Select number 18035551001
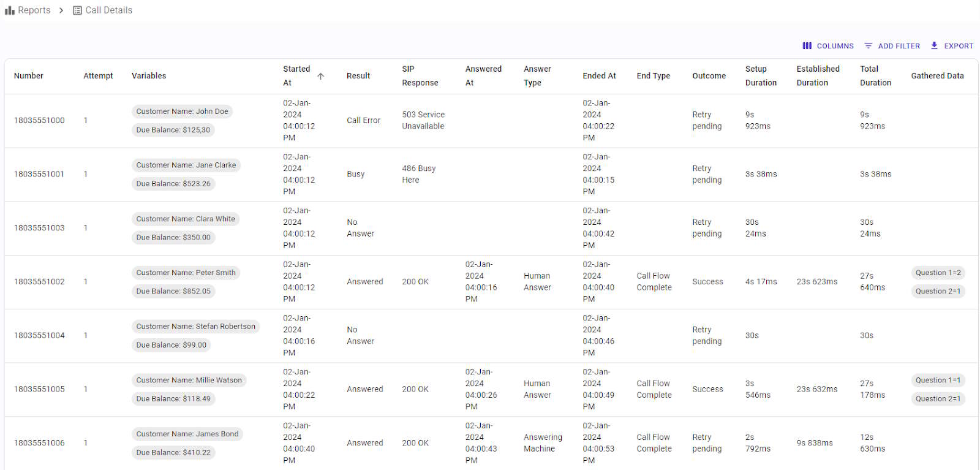This screenshot has height=470, width=980. point(39,175)
